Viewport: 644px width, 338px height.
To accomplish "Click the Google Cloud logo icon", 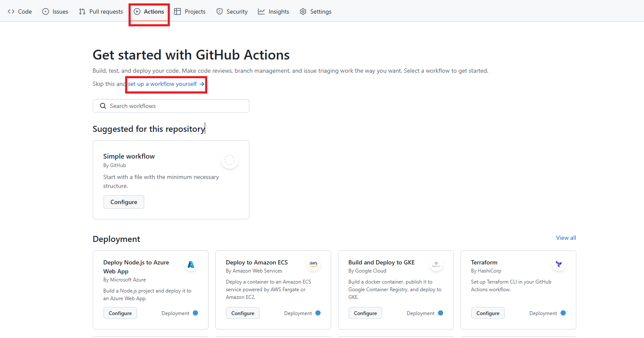I will click(436, 264).
